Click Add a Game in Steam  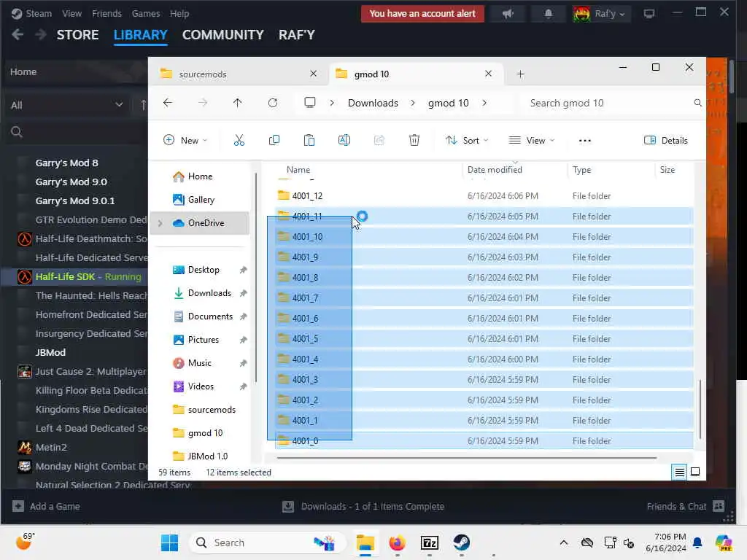point(46,506)
